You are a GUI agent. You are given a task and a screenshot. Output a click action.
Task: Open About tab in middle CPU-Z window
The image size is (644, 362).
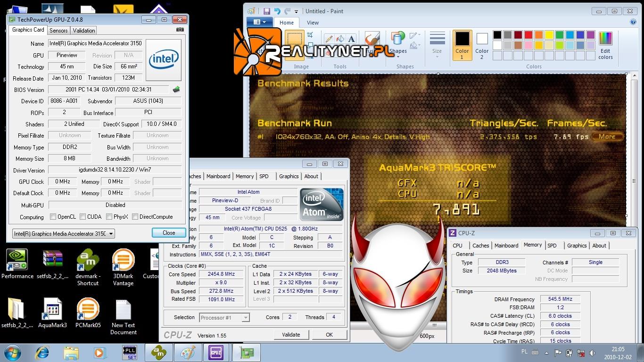click(311, 176)
